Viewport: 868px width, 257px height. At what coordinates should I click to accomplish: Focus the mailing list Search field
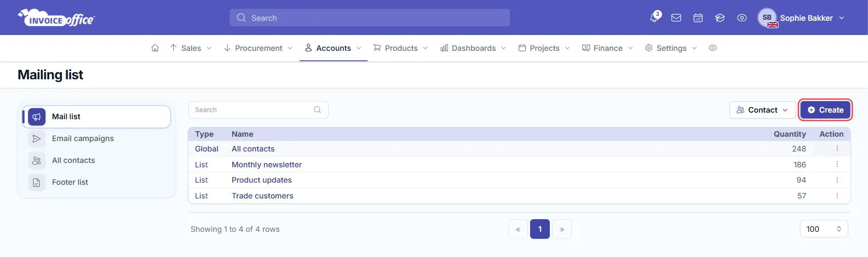(258, 110)
